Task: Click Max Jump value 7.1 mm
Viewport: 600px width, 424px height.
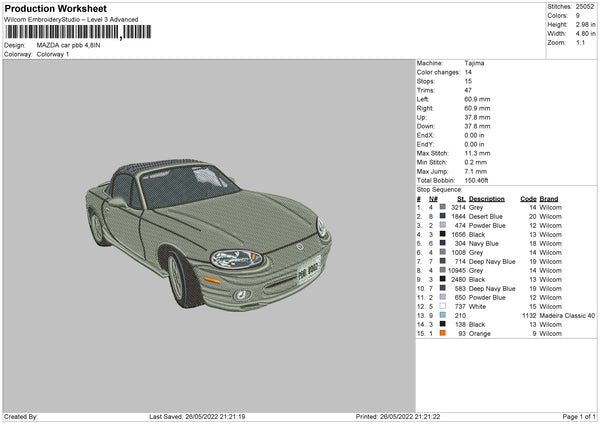Action: pyautogui.click(x=476, y=171)
